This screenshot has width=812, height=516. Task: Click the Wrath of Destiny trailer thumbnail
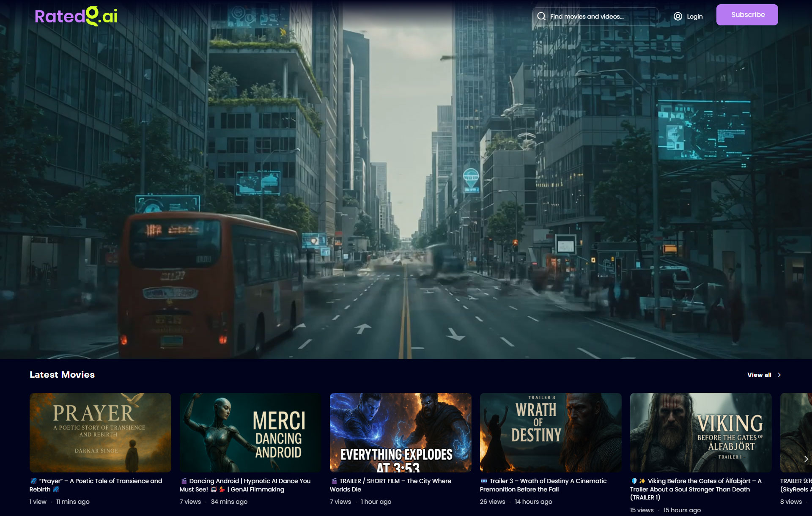551,432
